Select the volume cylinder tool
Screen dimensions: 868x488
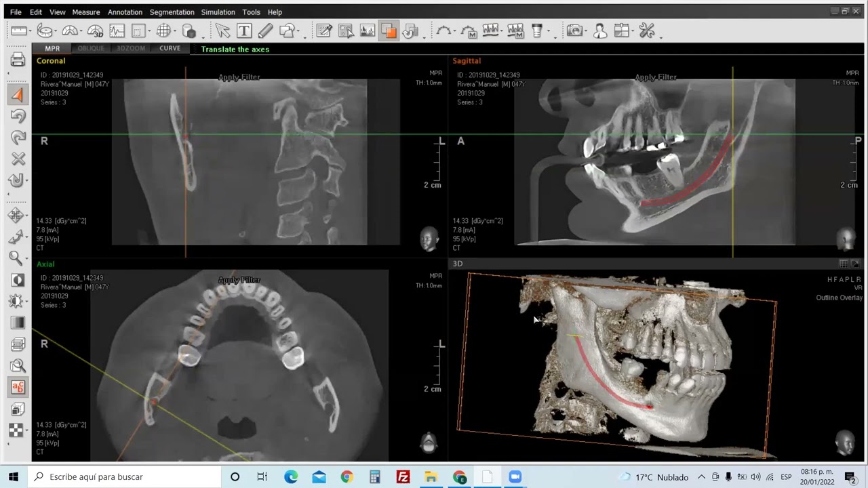point(189,30)
